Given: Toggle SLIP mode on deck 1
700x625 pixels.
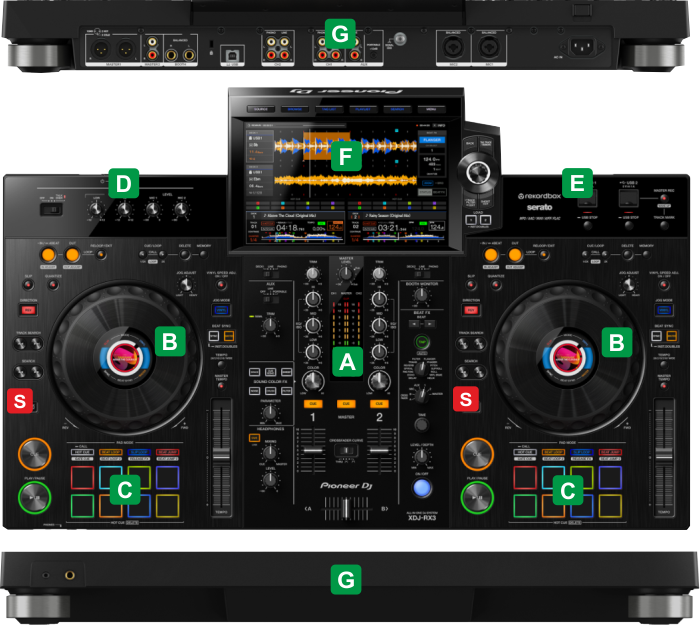Looking at the screenshot, I should pyautogui.click(x=28, y=284).
